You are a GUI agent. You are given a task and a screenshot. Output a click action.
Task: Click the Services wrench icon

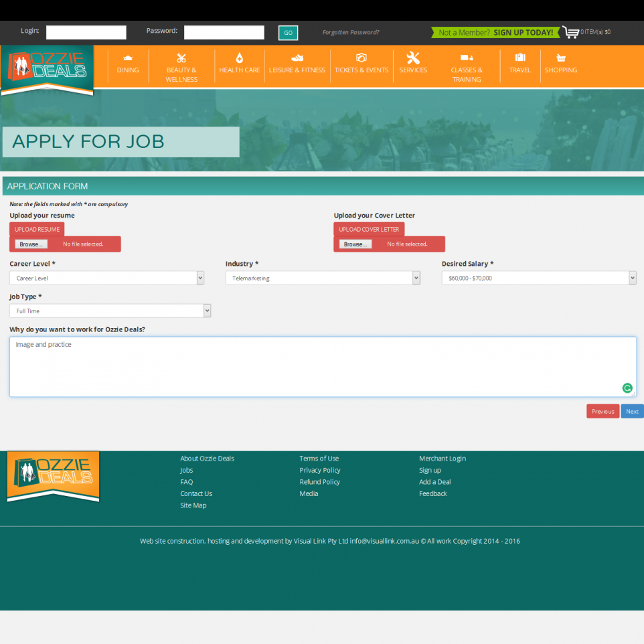(413, 58)
